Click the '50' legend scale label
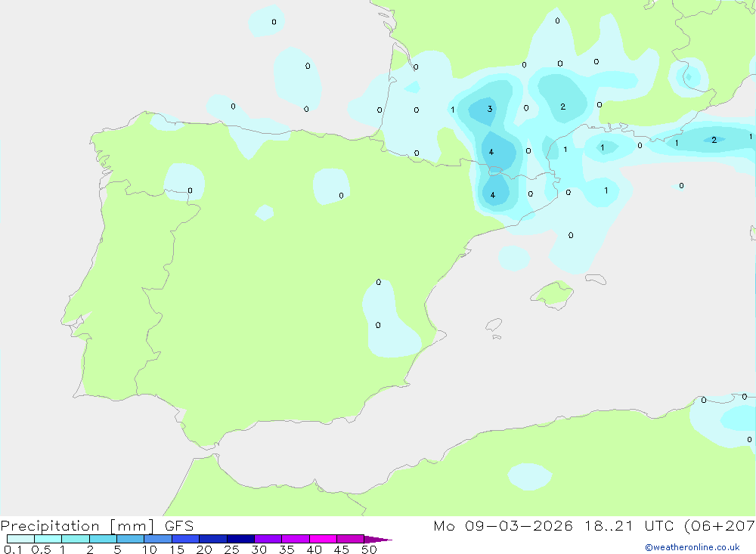 pyautogui.click(x=369, y=549)
